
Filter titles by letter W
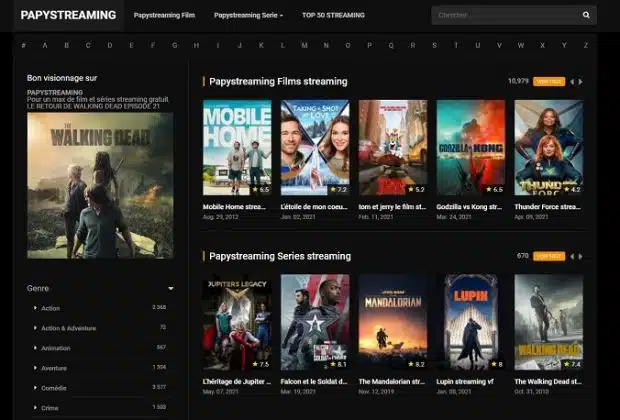coord(521,45)
